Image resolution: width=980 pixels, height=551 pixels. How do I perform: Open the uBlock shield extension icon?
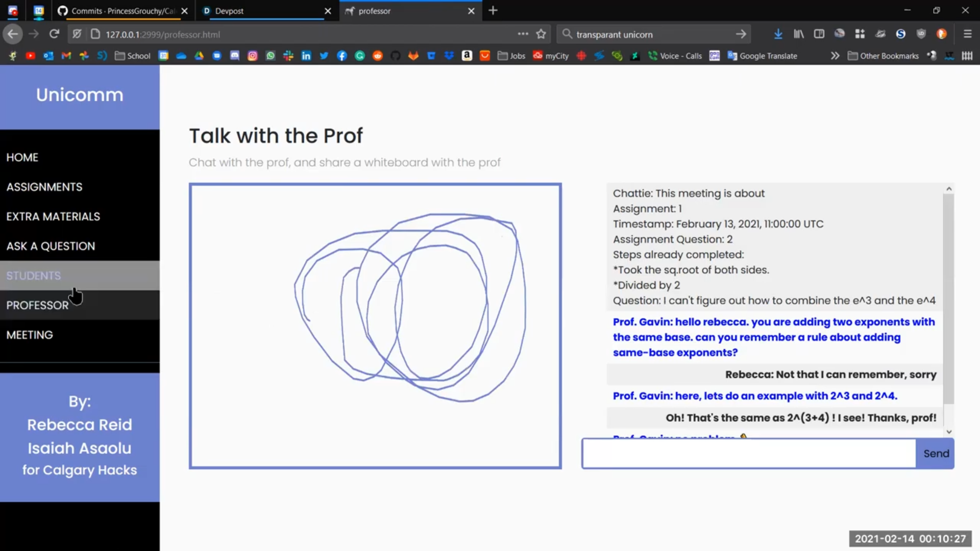pyautogui.click(x=921, y=34)
